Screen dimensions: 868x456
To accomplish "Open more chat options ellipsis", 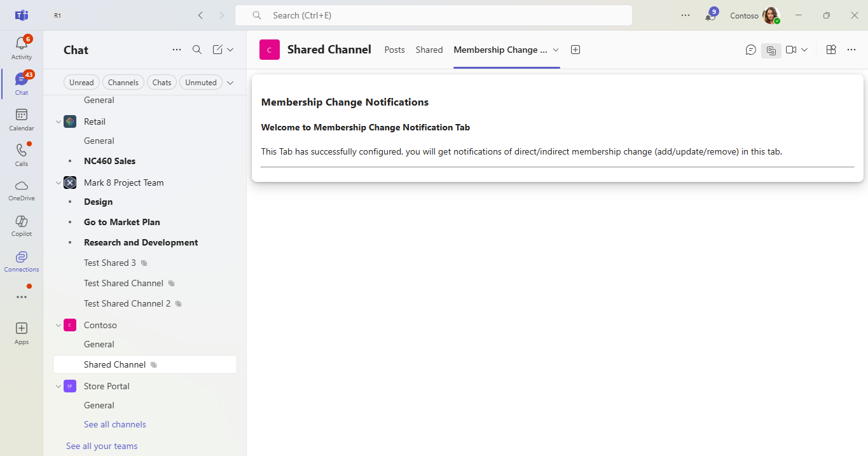I will [177, 50].
